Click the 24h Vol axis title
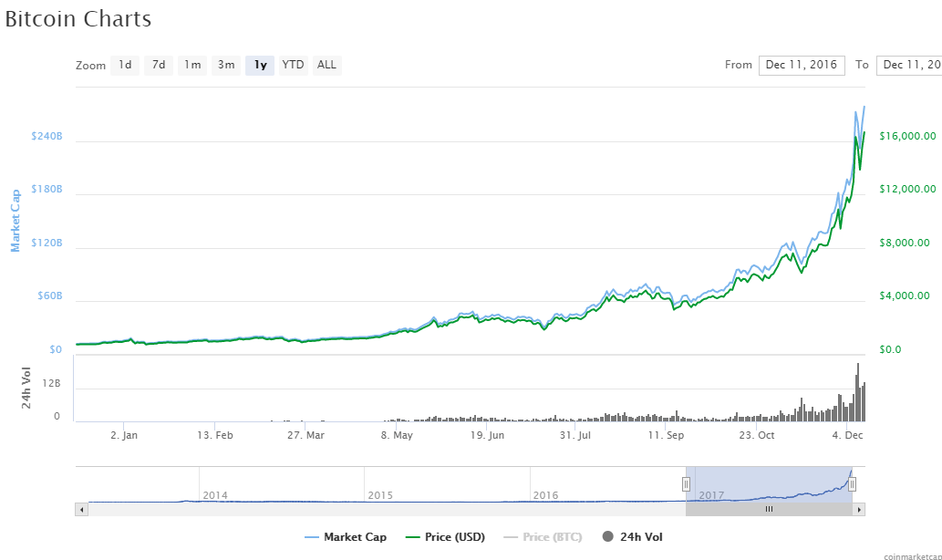The height and width of the screenshot is (560, 942). [x=26, y=389]
